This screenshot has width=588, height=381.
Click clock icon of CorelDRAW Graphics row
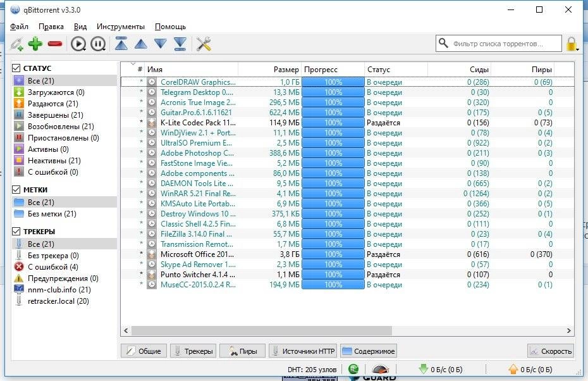(152, 82)
